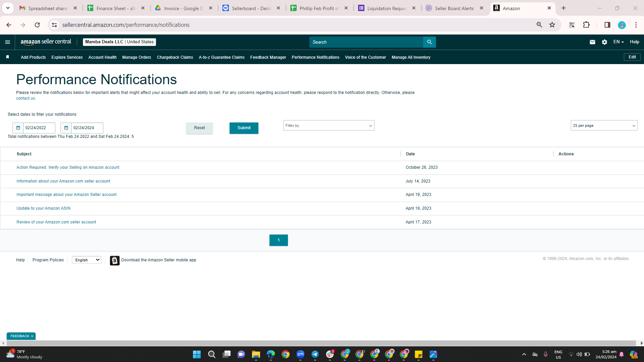Switch to the Phillip Feb Profit tab

tap(319, 8)
